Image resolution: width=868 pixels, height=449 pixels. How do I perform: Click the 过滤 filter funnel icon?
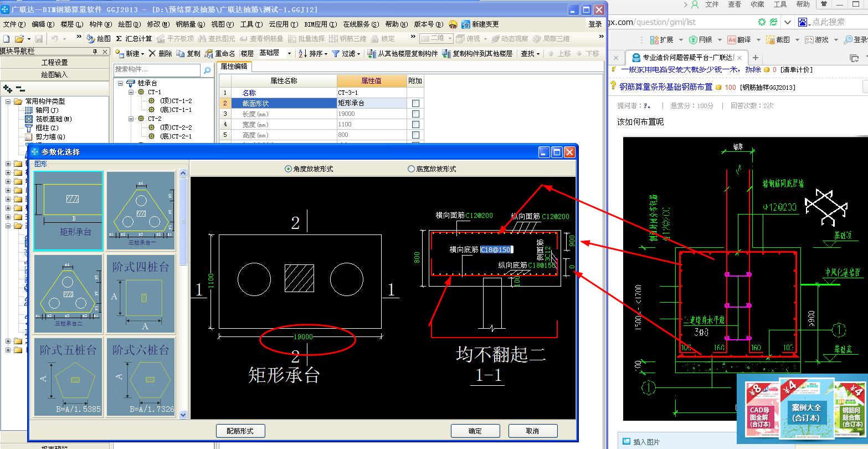point(336,54)
